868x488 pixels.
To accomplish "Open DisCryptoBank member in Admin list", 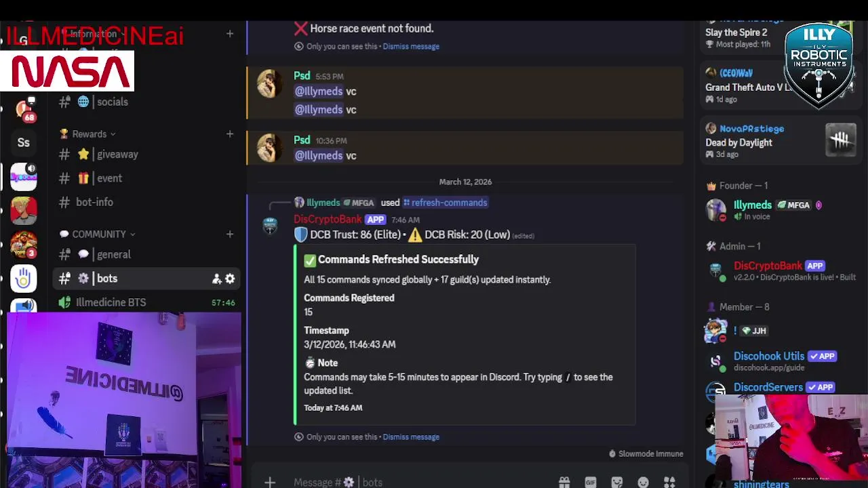I will point(780,271).
